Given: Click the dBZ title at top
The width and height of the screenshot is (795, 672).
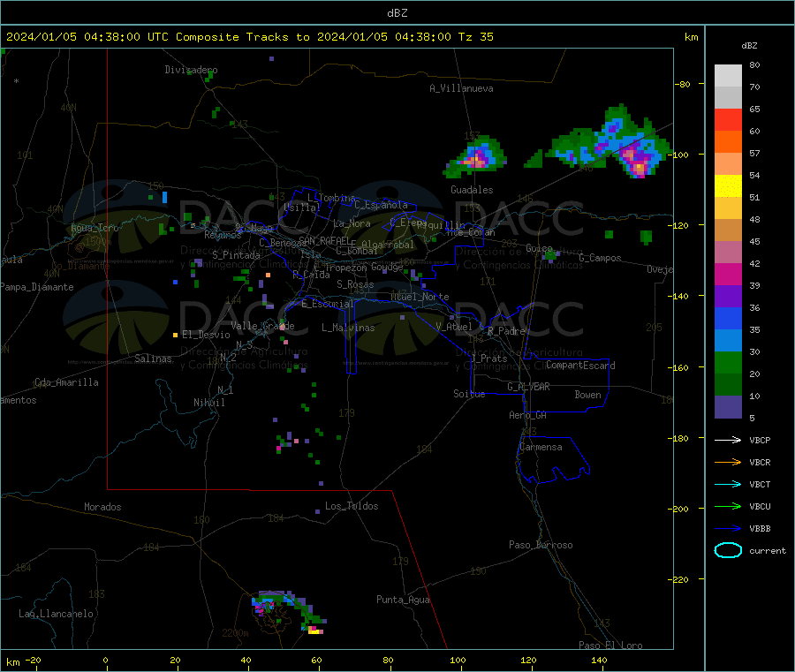Looking at the screenshot, I should 397,13.
